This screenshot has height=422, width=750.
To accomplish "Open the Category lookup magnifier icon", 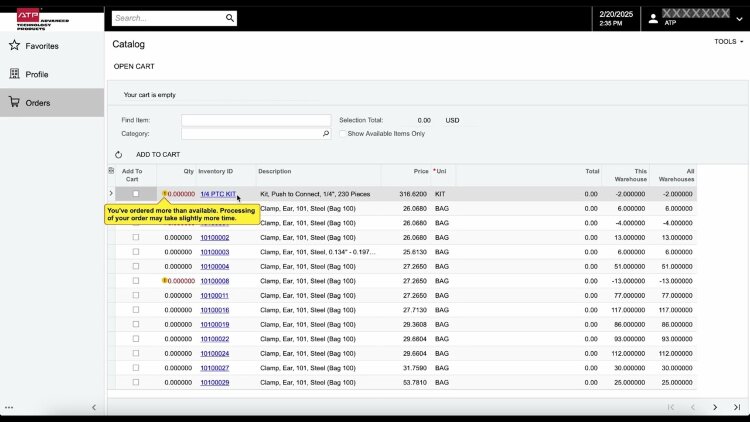I will (x=326, y=133).
